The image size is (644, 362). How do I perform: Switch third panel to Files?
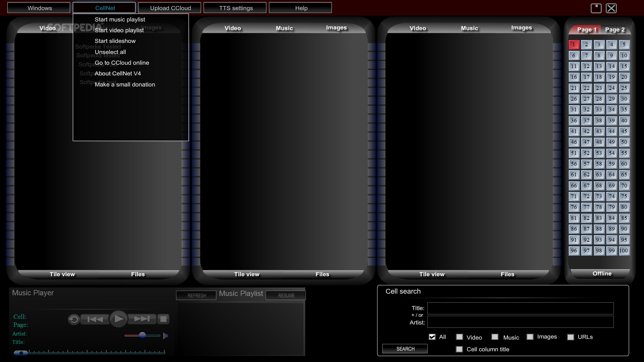[507, 275]
